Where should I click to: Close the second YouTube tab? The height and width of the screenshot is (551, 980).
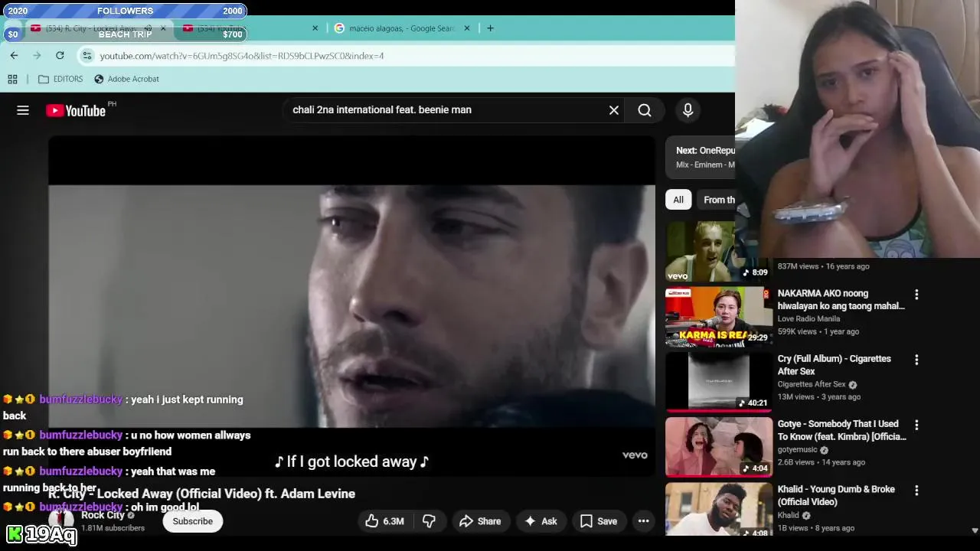pos(315,28)
